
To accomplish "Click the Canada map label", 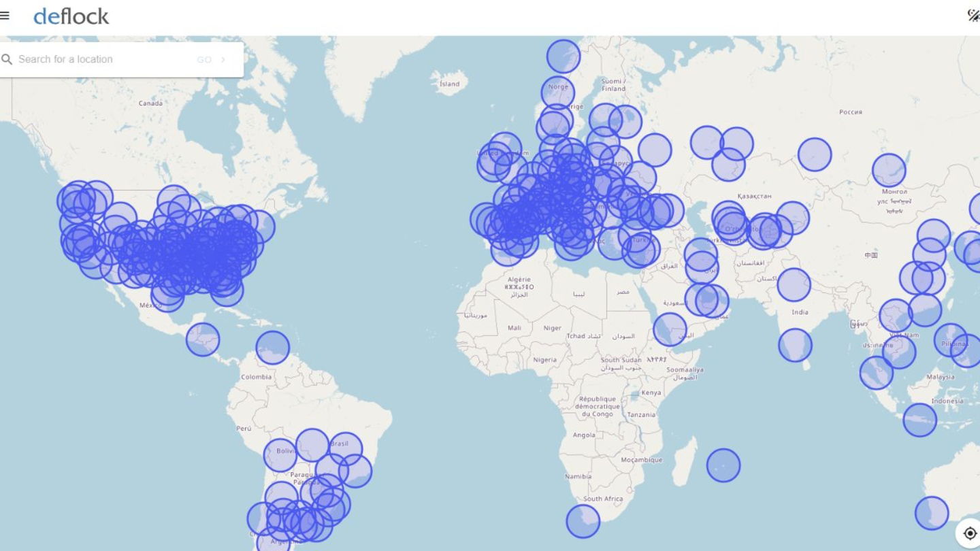I will coord(150,103).
